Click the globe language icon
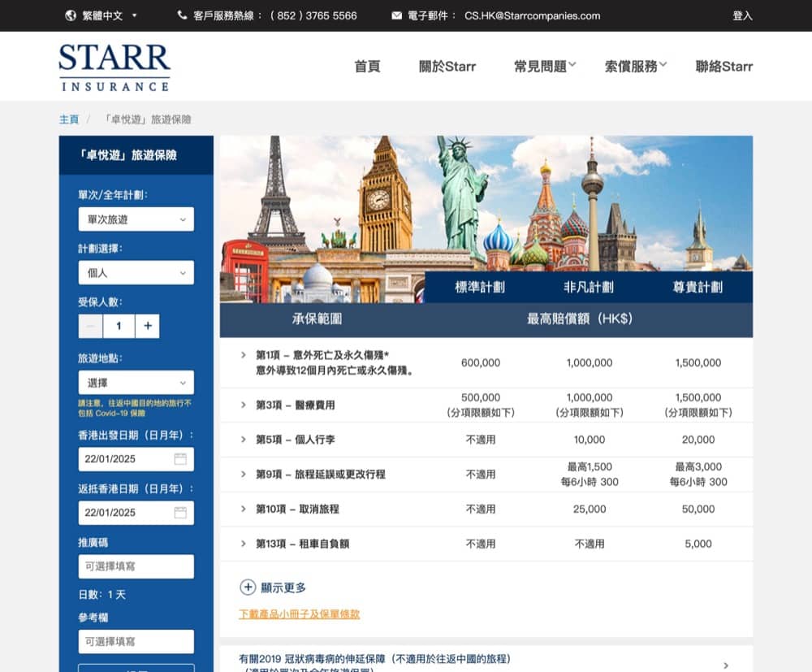The width and height of the screenshot is (812, 672). pyautogui.click(x=71, y=15)
